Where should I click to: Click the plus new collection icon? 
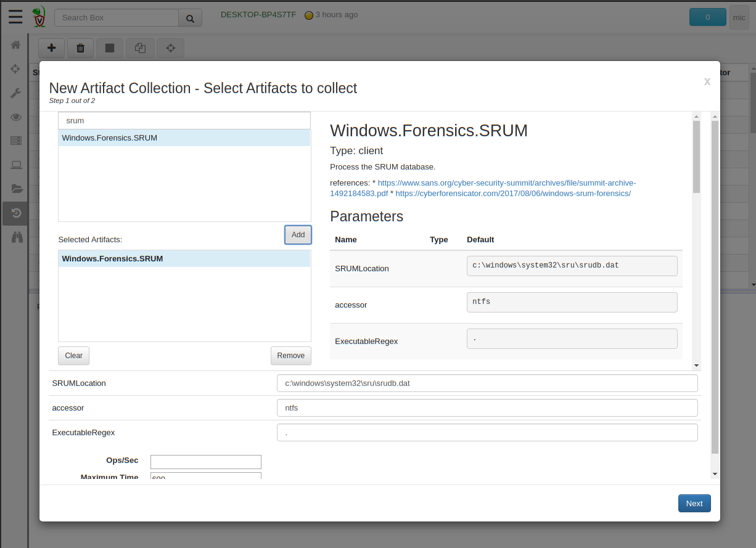pos(51,48)
